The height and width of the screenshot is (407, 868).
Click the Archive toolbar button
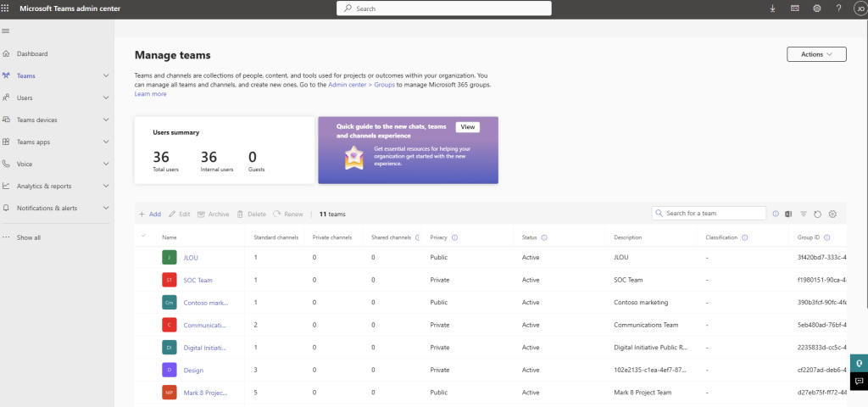tap(213, 215)
